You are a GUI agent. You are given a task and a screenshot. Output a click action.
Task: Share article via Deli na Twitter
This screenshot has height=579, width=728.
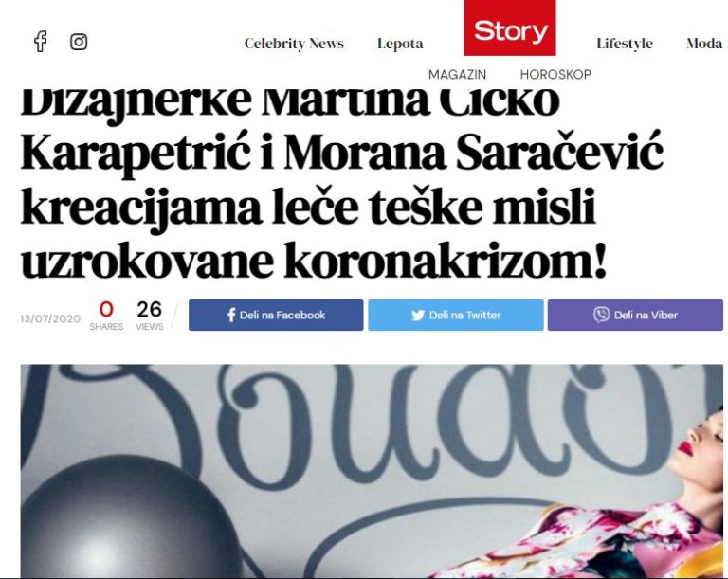coord(456,315)
